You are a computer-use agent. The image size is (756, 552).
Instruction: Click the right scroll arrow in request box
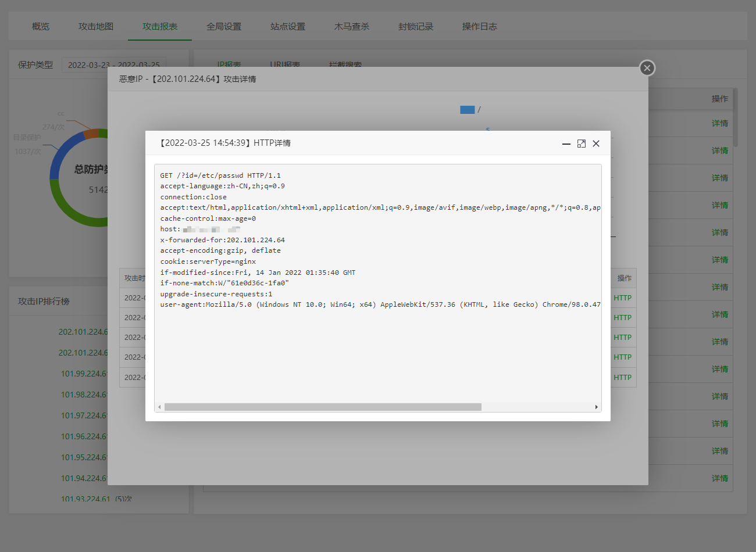[596, 407]
